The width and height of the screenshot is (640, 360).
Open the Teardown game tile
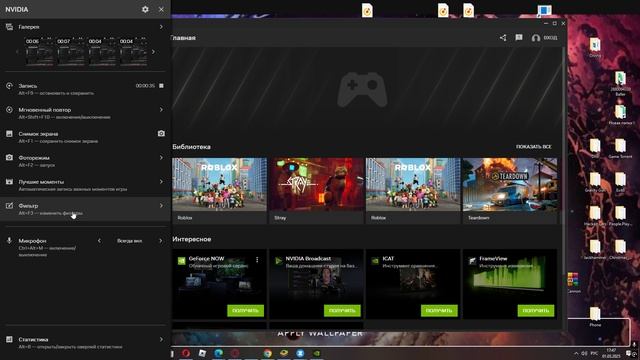[510, 190]
